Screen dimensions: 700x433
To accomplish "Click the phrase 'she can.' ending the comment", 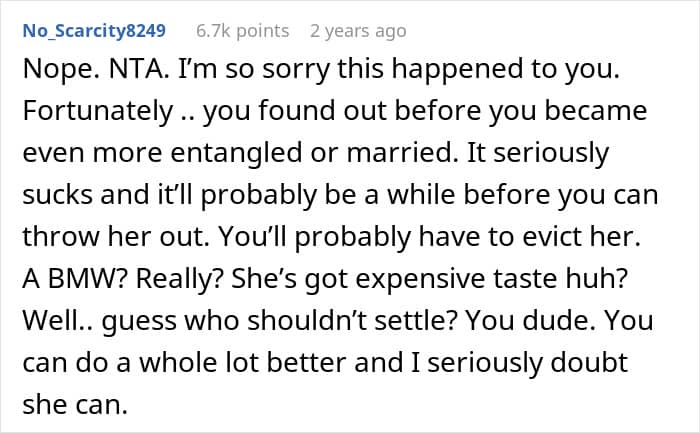I will tap(75, 405).
